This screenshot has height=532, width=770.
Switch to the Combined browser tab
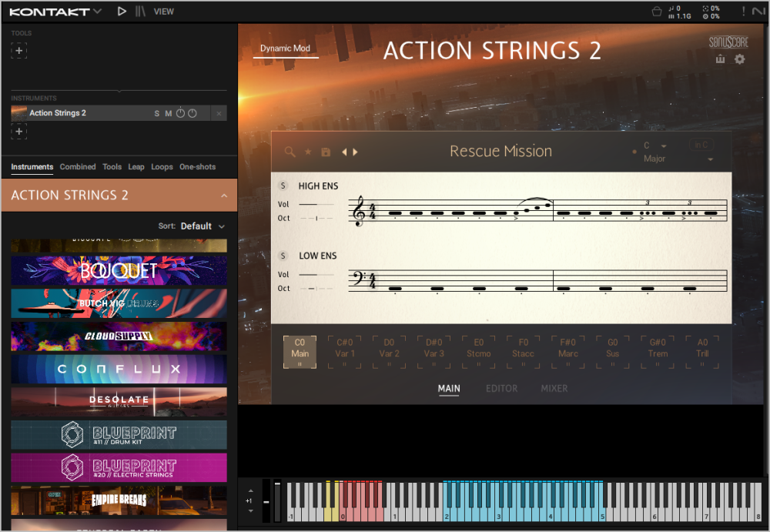click(78, 167)
